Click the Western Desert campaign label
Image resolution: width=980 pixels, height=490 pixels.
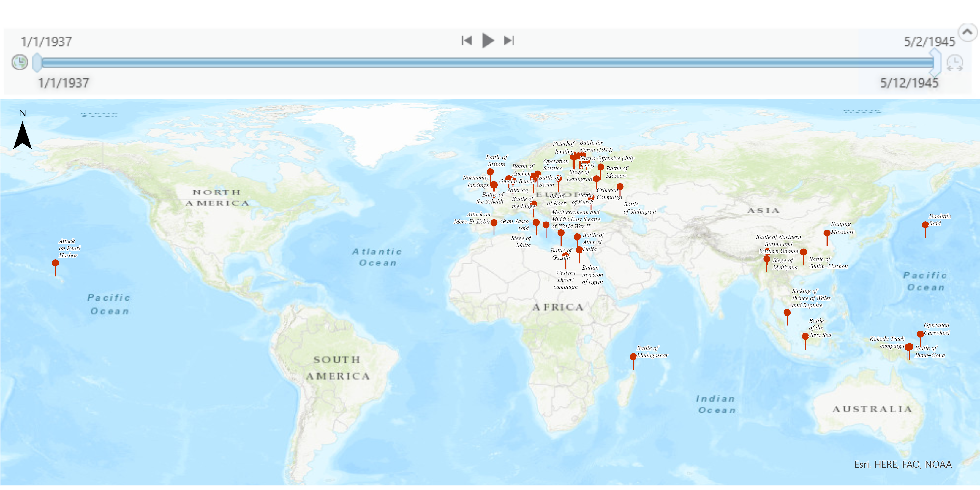coord(565,280)
